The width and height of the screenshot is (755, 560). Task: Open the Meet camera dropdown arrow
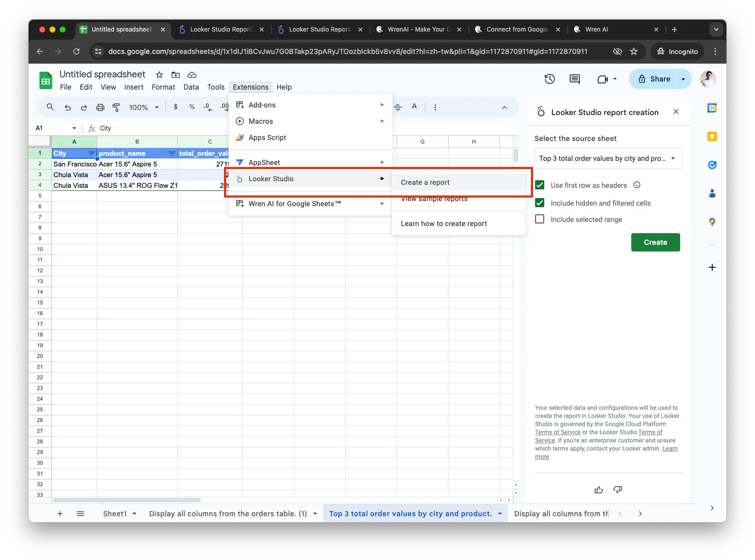coord(615,79)
